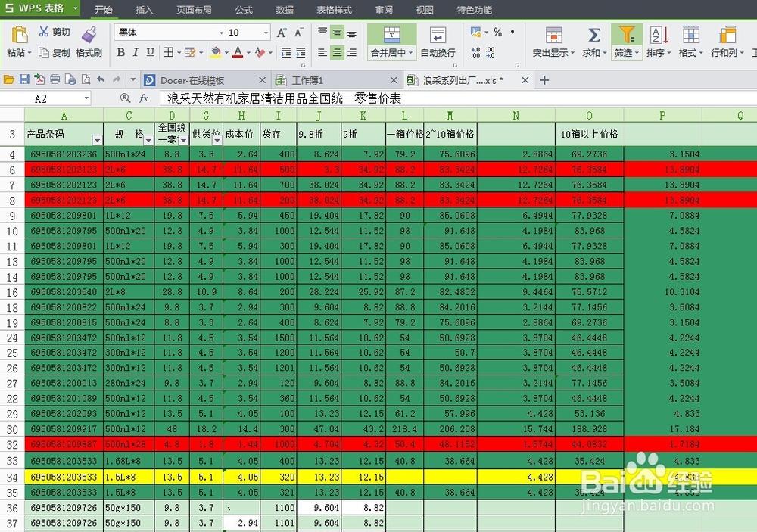This screenshot has height=532, width=757.
Task: Increase the cell indent
Action: pos(301,53)
